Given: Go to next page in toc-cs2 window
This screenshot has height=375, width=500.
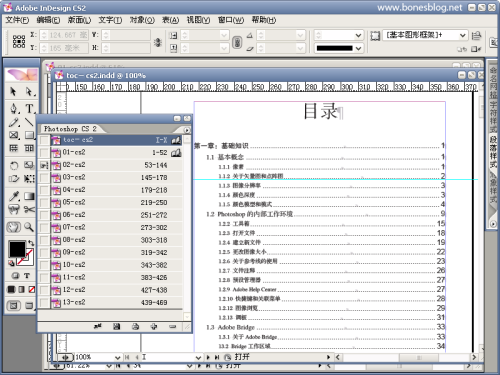Looking at the screenshot, I should click(x=208, y=357).
